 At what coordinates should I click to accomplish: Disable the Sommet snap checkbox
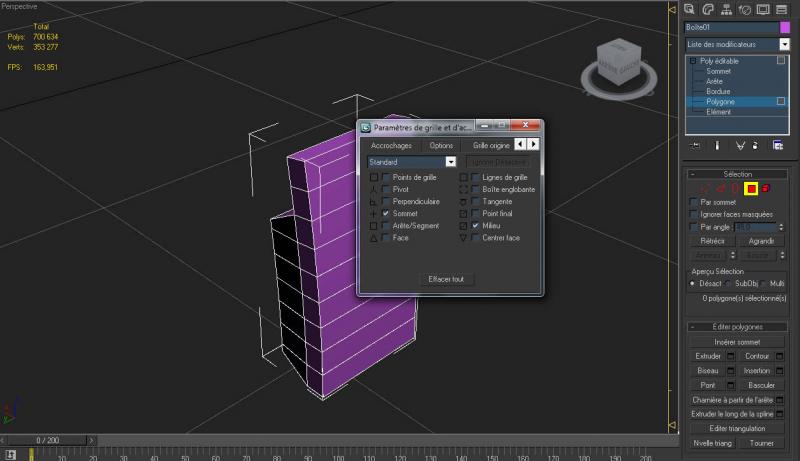coord(386,214)
